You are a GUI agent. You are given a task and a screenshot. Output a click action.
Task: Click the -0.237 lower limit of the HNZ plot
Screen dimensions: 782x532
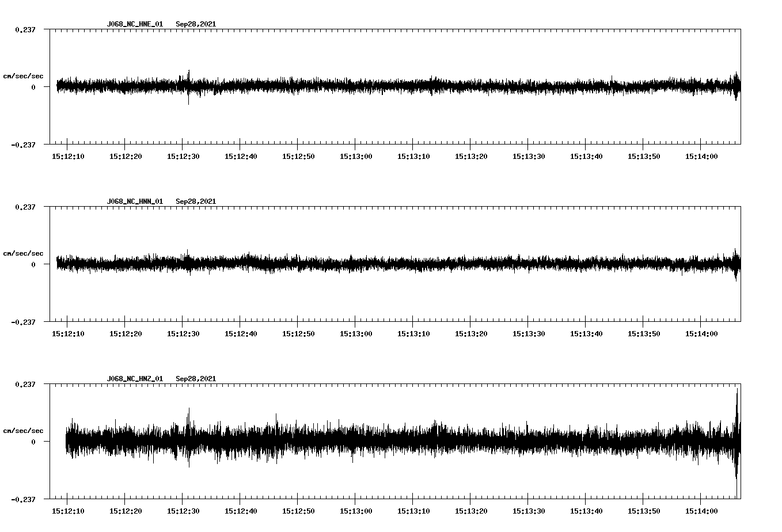click(23, 500)
